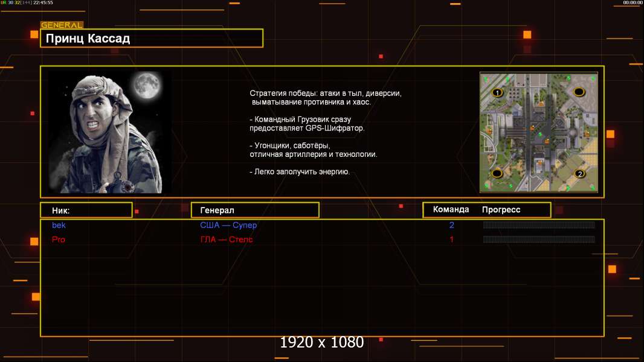Click the 'Командный Грузовик сразу' line
This screenshot has width=644, height=362.
[300, 119]
